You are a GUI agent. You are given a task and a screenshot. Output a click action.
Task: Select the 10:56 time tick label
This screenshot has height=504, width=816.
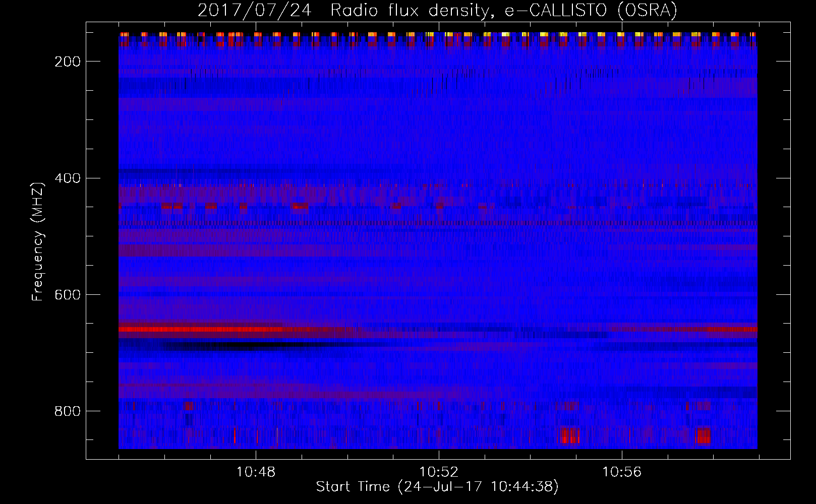tap(622, 472)
